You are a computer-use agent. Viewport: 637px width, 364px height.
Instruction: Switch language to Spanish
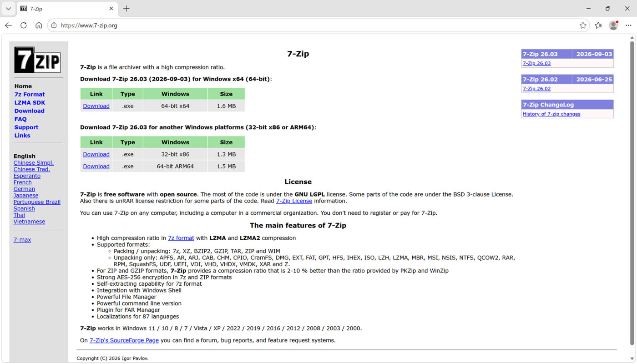24,209
